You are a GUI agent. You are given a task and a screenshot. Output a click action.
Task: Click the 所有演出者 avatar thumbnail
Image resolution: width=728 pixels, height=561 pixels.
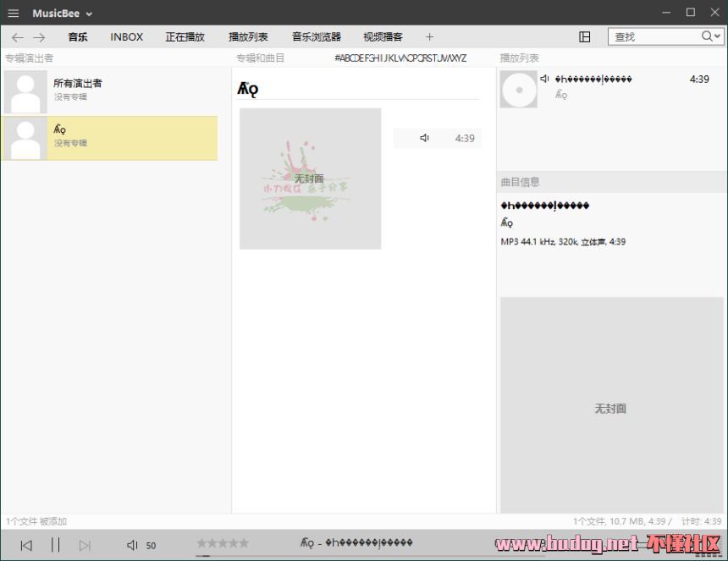coord(25,92)
